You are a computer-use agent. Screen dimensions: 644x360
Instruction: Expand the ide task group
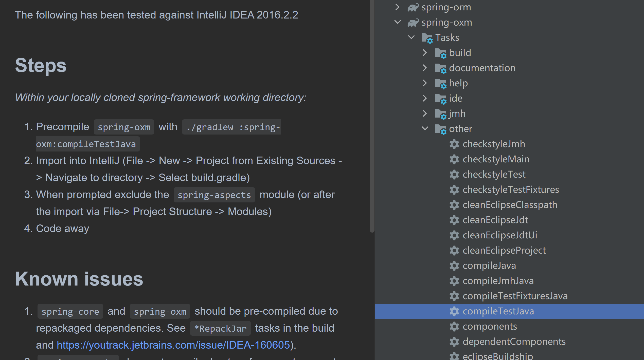425,98
